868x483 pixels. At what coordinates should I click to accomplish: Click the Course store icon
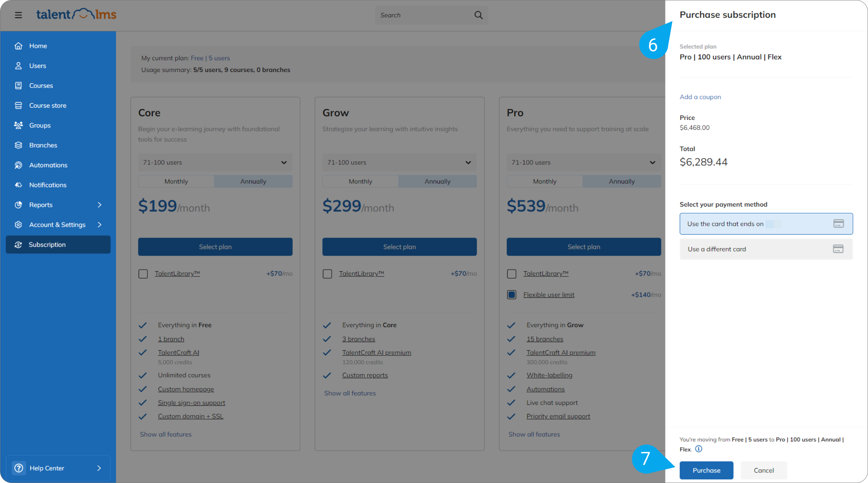tap(18, 106)
